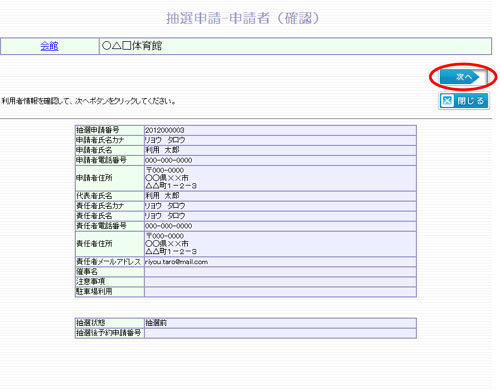Click the 責任者メールアドレス label
Viewport: 500px width, 390px height.
[109, 262]
